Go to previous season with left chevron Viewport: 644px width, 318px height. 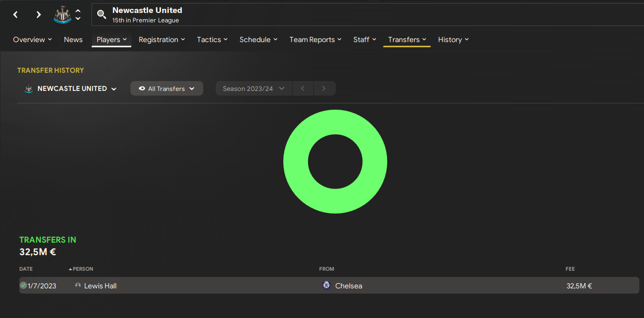(x=303, y=88)
